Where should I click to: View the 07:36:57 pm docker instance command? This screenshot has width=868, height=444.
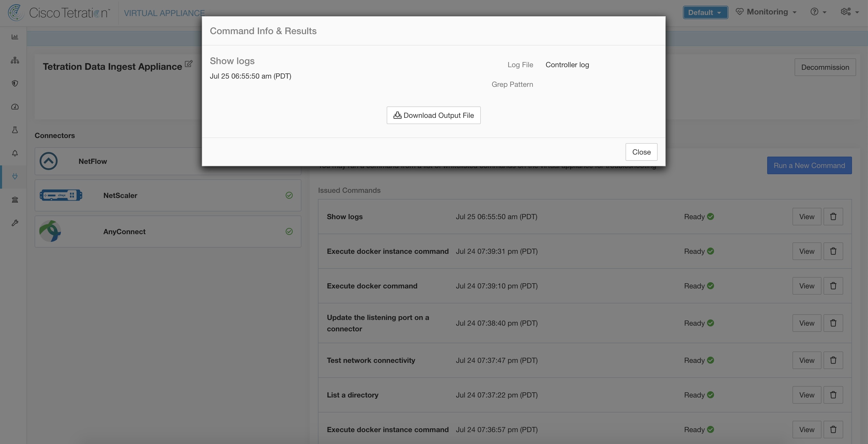[x=807, y=429]
